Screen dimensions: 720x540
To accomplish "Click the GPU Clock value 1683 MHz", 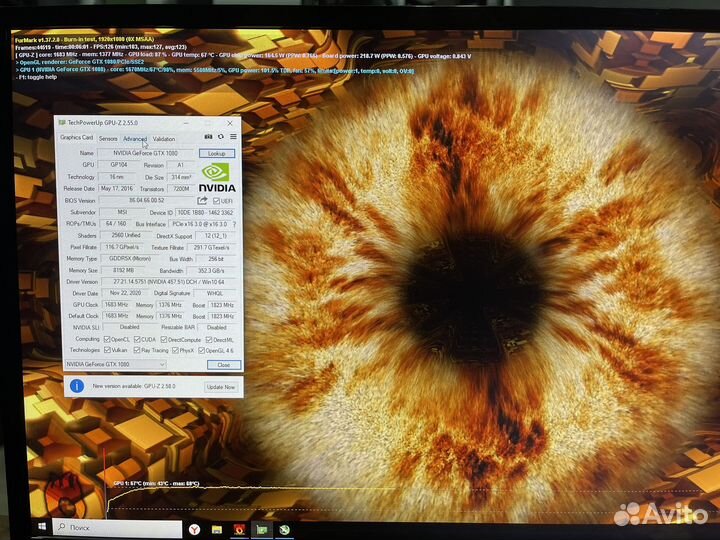I will 116,304.
